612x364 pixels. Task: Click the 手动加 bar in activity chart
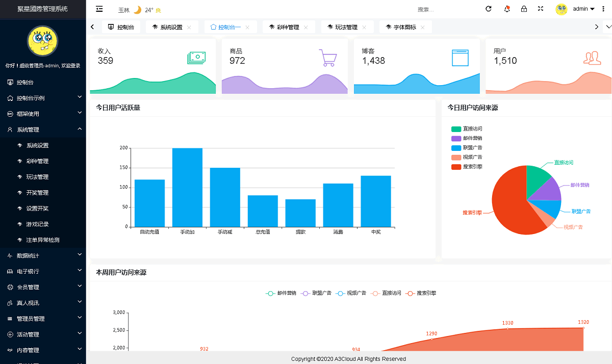[187, 187]
